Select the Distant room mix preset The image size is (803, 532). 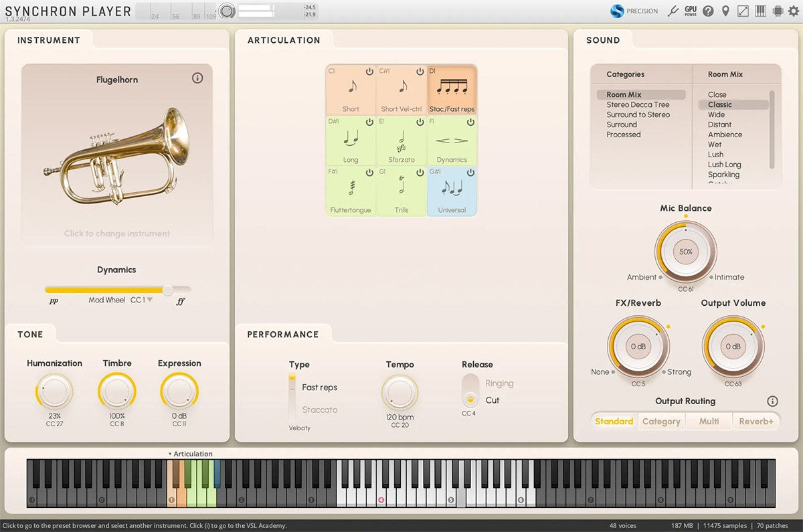pyautogui.click(x=720, y=124)
